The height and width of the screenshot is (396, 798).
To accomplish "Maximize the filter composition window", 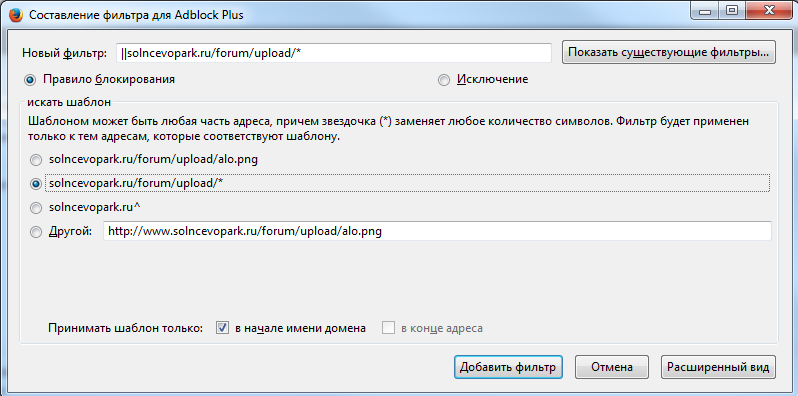I will click(731, 10).
